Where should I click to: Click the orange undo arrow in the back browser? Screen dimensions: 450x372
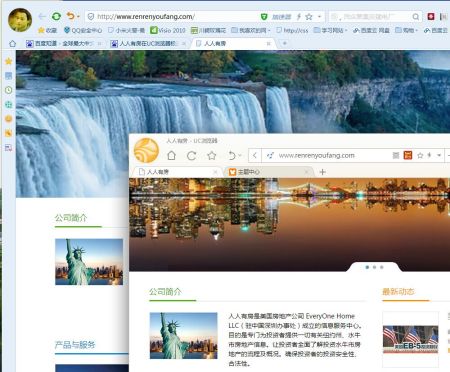(x=70, y=16)
